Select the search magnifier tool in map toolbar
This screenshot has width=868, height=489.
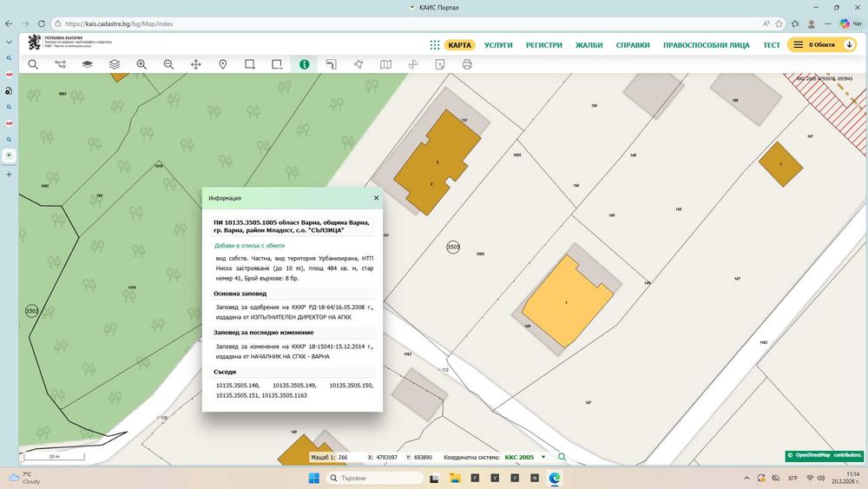tap(33, 64)
